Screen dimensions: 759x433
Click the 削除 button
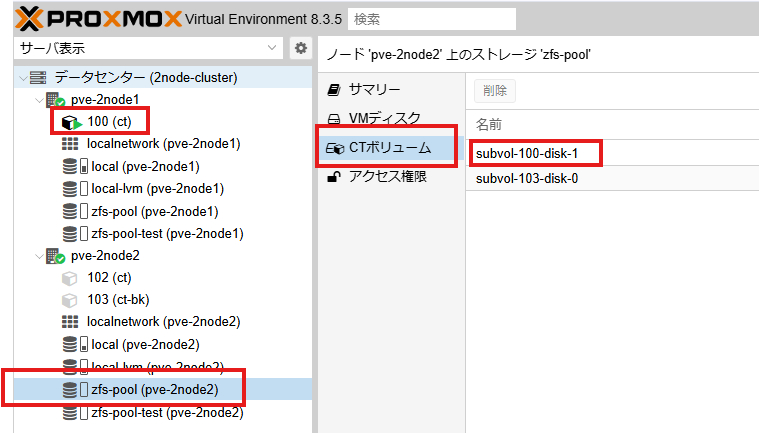tap(495, 90)
